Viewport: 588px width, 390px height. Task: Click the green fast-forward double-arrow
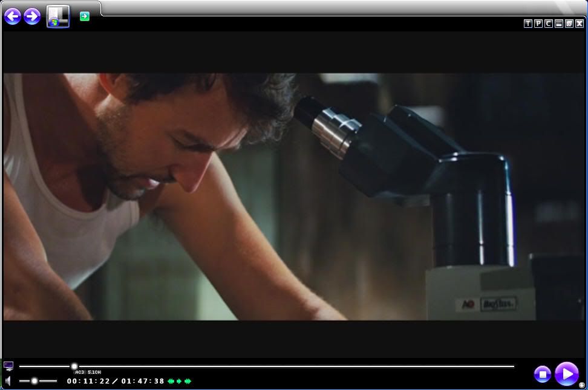188,381
